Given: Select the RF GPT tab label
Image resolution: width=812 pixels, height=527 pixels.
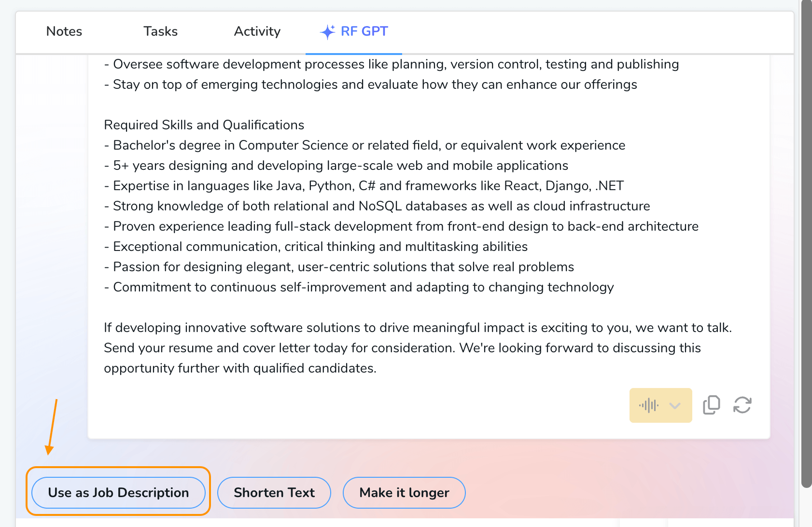Looking at the screenshot, I should pos(364,32).
